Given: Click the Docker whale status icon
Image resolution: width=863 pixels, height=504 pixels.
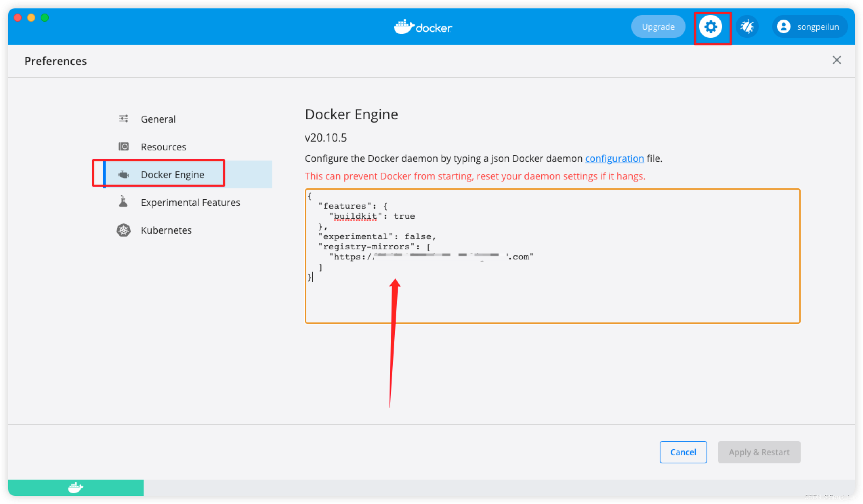Looking at the screenshot, I should point(75,487).
